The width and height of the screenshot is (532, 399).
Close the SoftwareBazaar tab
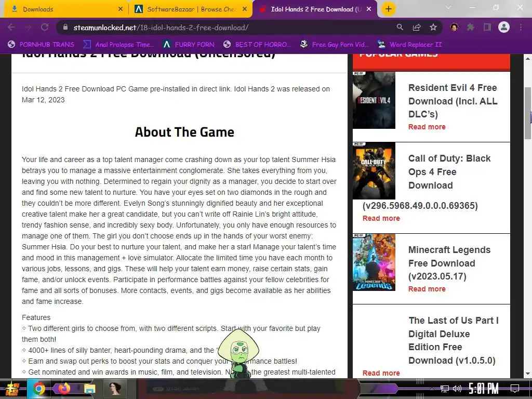click(245, 9)
